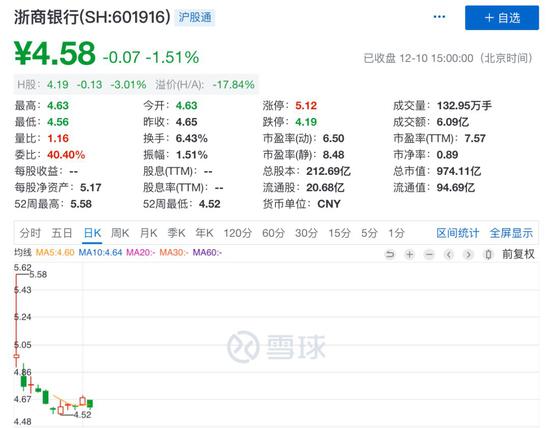Select the 月K chart tab
Screen dimensions: 550x428
click(148, 233)
